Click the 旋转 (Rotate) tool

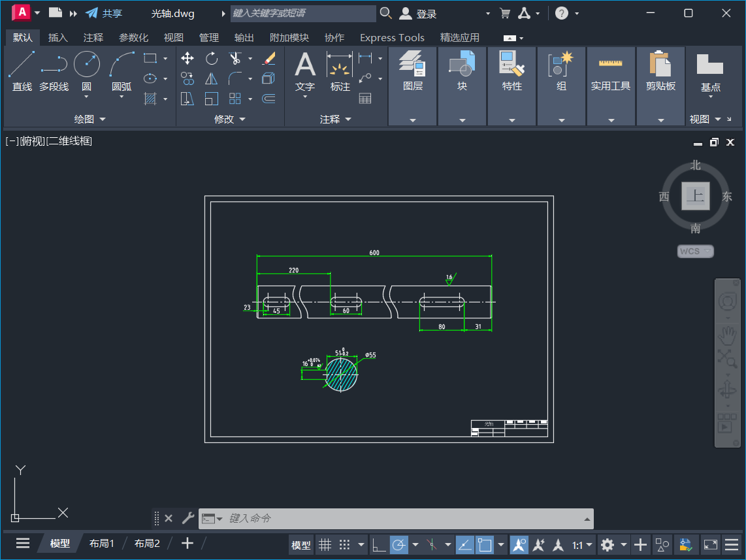tap(210, 58)
